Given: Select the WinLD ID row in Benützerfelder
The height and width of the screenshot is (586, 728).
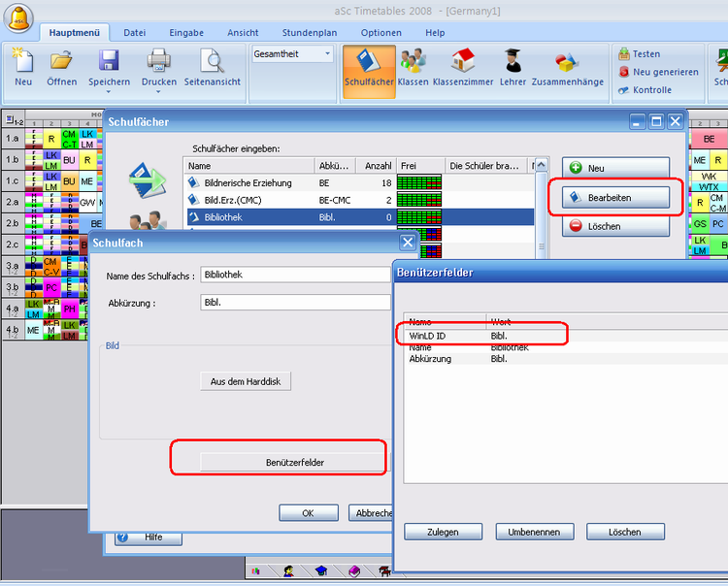Looking at the screenshot, I should 566,336.
